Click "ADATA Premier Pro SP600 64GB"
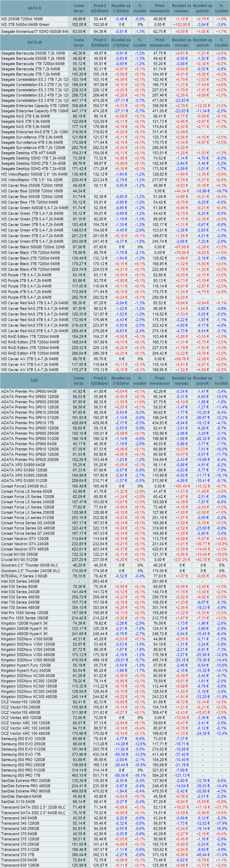 [x=29, y=391]
